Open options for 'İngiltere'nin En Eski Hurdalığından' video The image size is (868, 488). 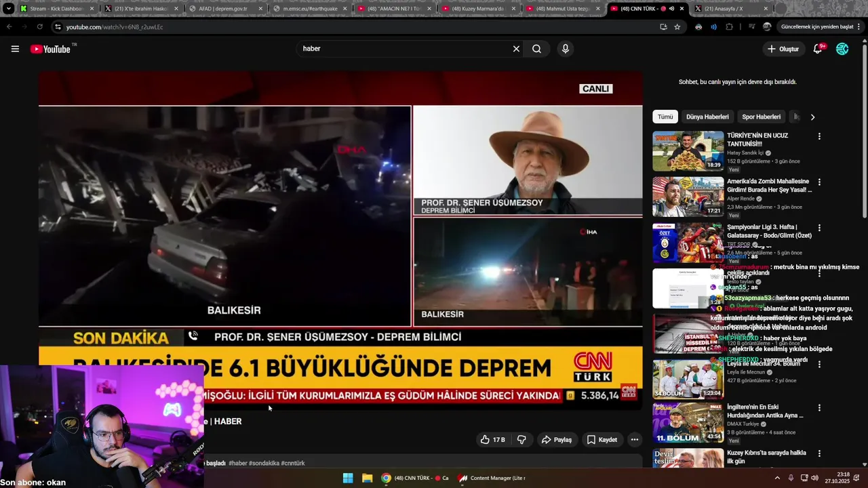pyautogui.click(x=819, y=408)
